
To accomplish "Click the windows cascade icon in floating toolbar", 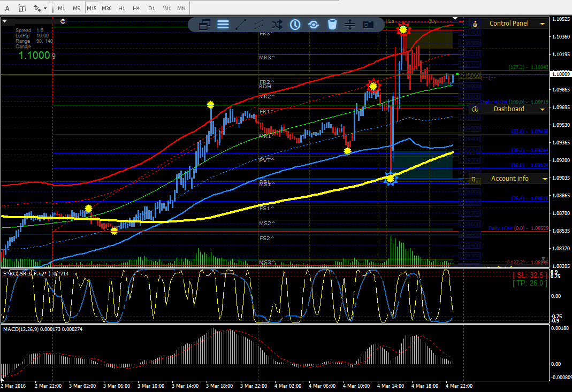I will (x=204, y=25).
